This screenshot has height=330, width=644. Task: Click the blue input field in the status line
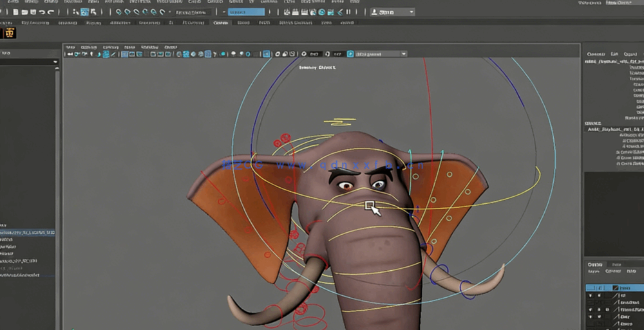247,12
